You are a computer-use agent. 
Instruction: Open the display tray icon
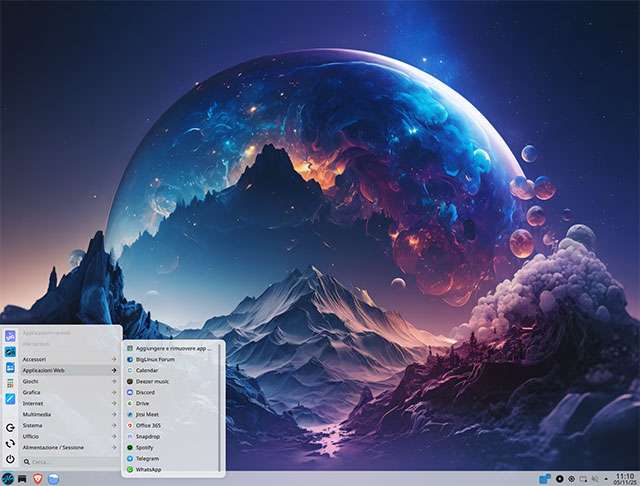583,479
